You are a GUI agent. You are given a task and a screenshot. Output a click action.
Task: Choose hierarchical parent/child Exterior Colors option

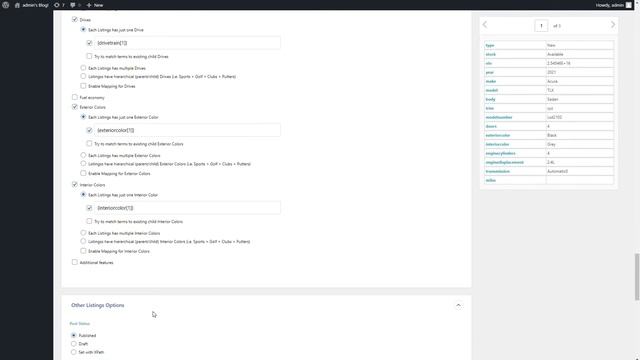(x=83, y=163)
